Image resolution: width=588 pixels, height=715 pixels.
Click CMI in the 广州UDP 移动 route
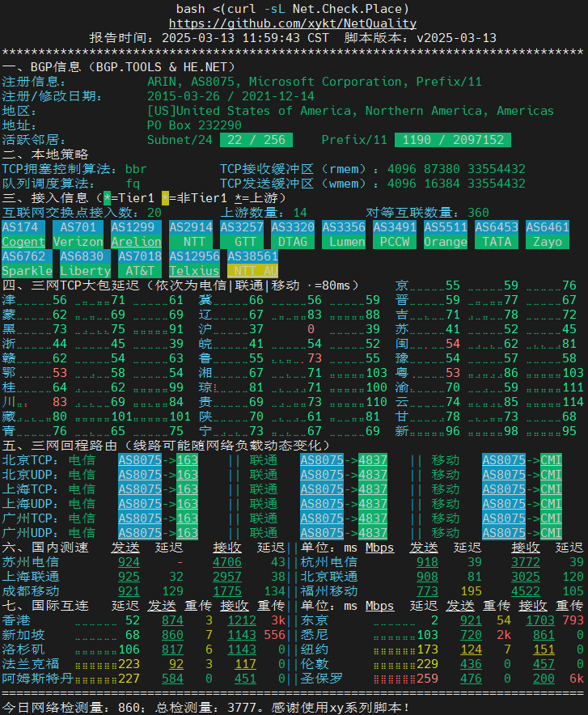click(551, 532)
